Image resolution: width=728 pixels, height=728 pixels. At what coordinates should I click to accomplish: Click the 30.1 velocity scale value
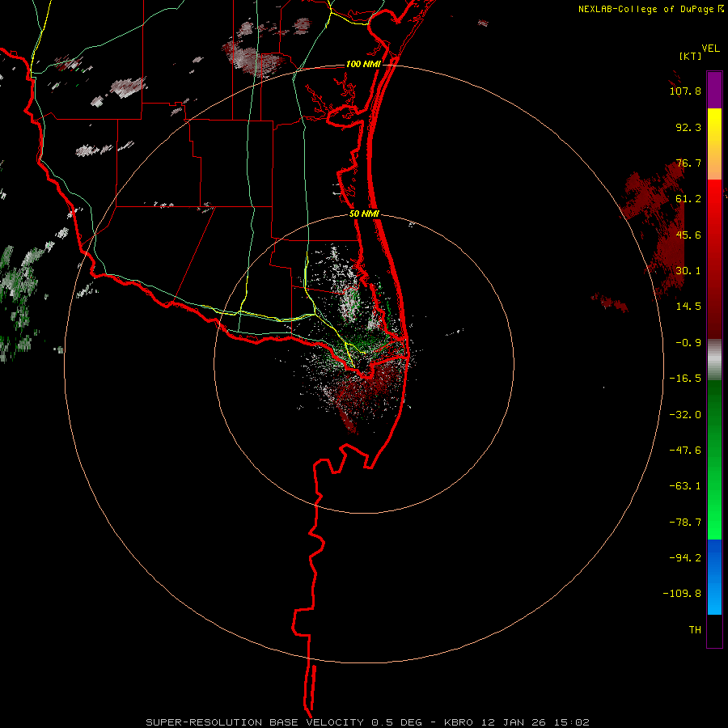click(x=688, y=271)
